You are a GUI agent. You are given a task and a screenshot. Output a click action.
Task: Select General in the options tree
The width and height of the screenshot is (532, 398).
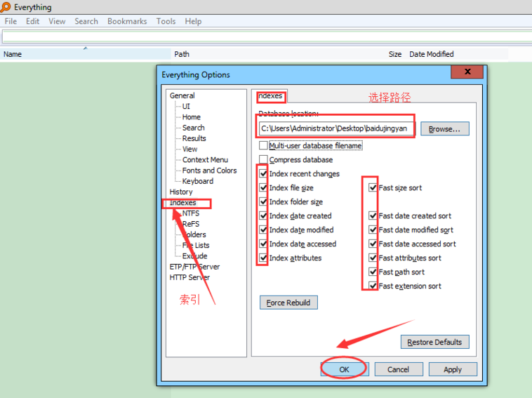tap(182, 95)
